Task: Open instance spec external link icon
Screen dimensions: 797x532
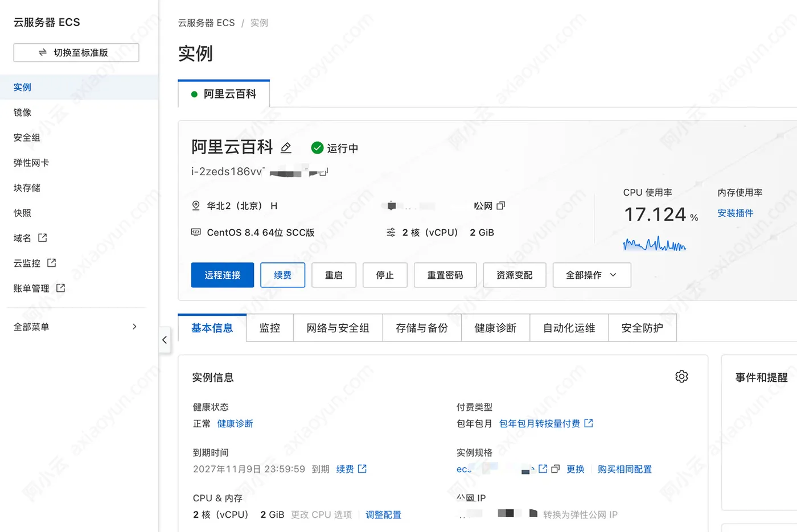Action: click(543, 469)
